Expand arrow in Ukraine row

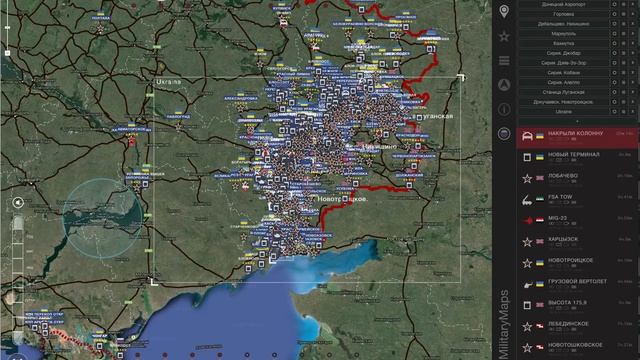coord(633,111)
